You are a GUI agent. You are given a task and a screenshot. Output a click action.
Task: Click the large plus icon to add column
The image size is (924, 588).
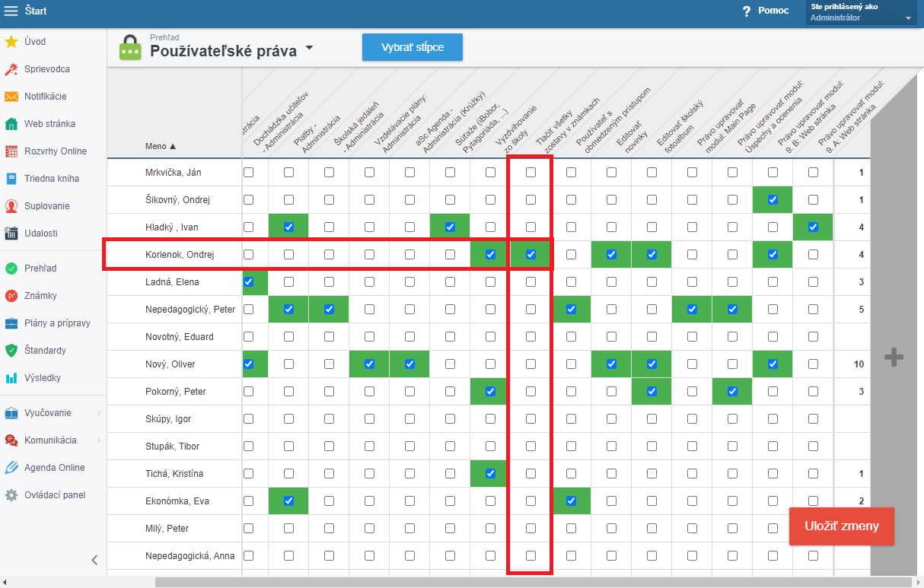click(894, 357)
